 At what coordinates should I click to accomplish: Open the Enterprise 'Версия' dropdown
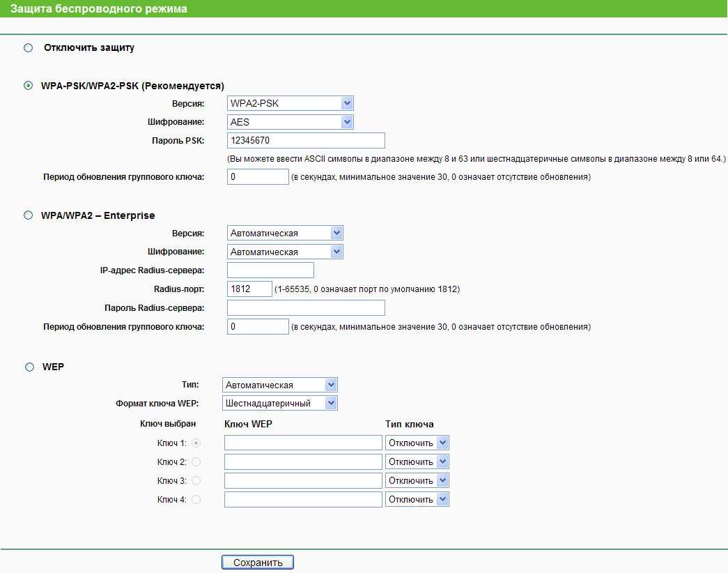point(285,234)
